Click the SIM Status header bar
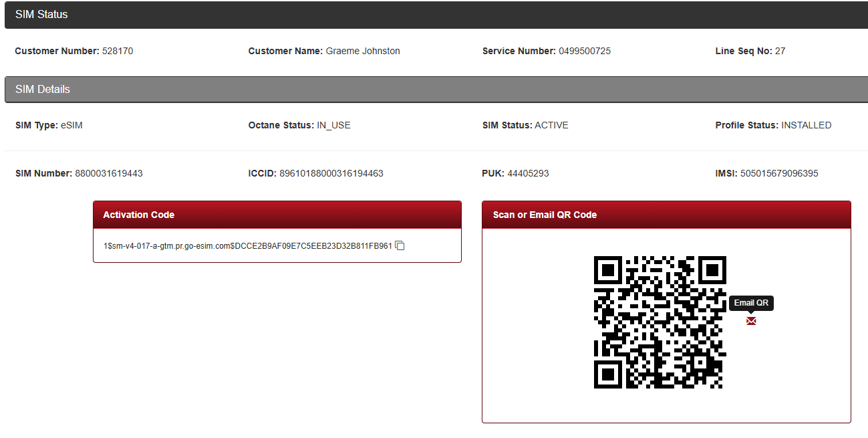This screenshot has height=438, width=868. click(436, 15)
